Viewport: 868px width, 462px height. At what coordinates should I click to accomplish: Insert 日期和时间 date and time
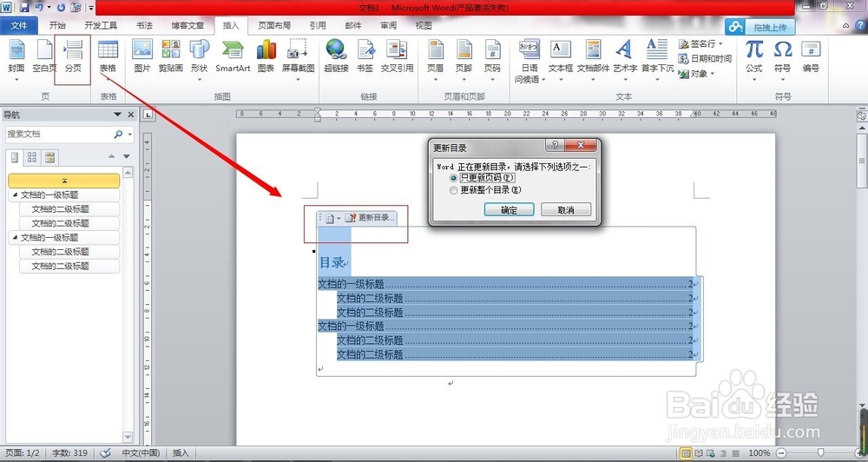[705, 59]
